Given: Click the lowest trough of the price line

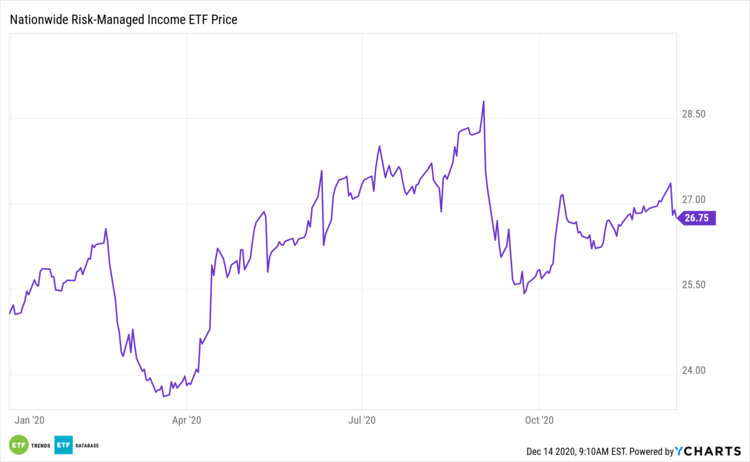Looking at the screenshot, I should click(x=164, y=396).
